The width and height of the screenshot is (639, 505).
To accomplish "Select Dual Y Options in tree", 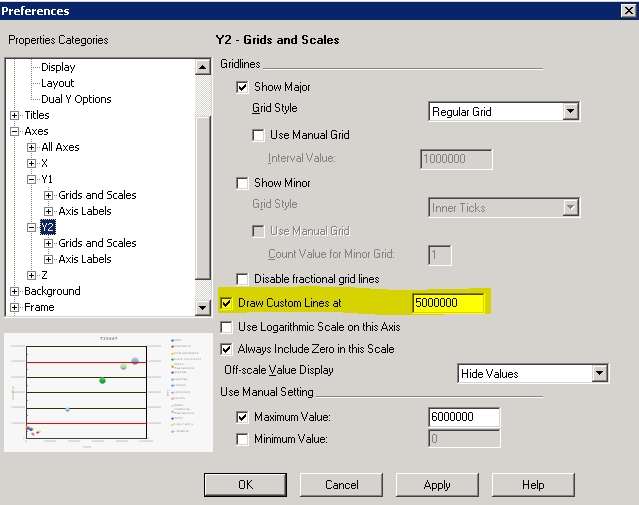I will click(x=76, y=99).
